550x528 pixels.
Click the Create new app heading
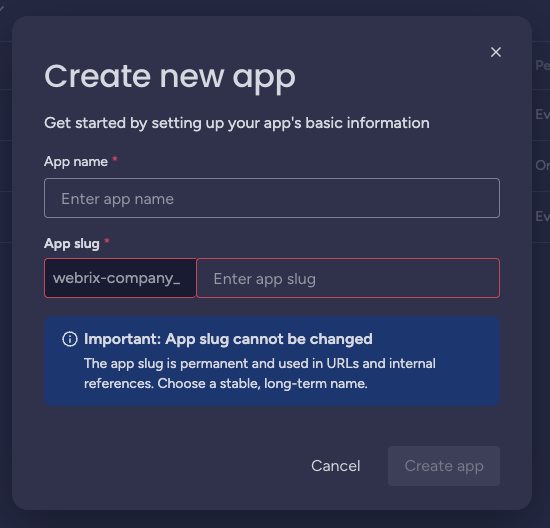click(x=170, y=78)
